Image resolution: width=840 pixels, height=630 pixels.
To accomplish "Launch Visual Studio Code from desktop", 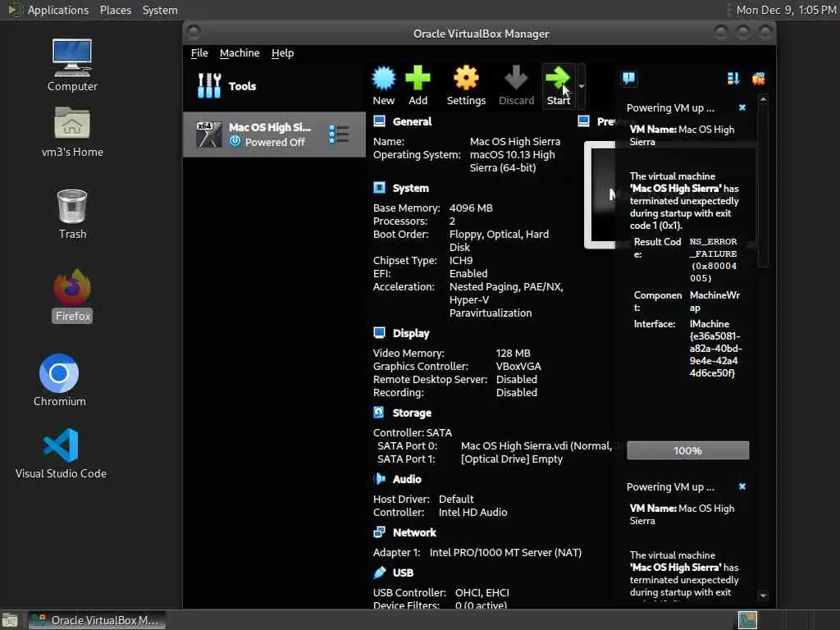I will coord(61,453).
